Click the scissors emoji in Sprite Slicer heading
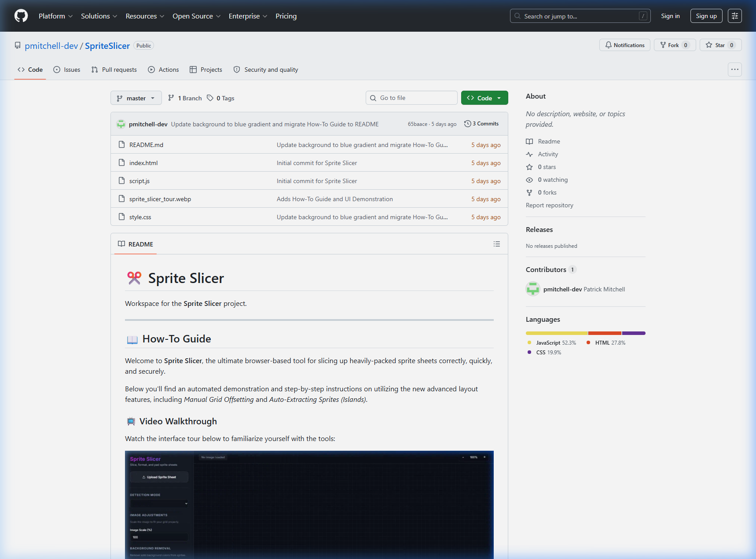The height and width of the screenshot is (559, 756). 134,278
